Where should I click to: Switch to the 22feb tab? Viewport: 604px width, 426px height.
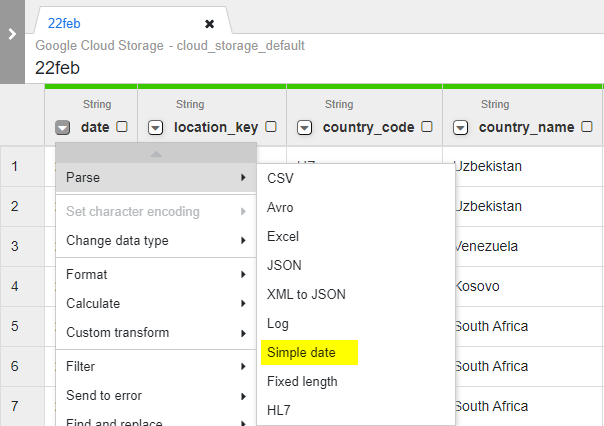pyautogui.click(x=64, y=23)
